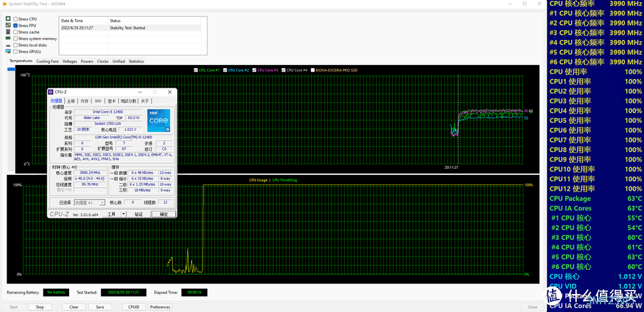
Task: Enable the Stress cache checkbox
Action: click(x=16, y=32)
